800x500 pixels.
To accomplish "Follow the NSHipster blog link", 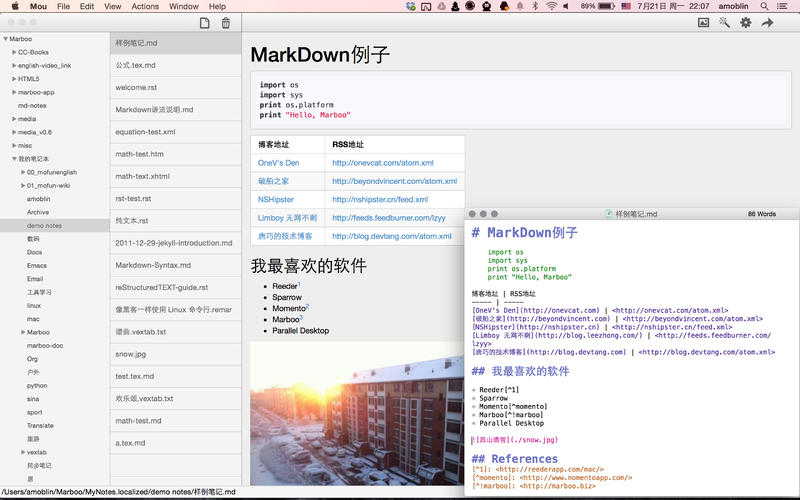I will pyautogui.click(x=276, y=199).
